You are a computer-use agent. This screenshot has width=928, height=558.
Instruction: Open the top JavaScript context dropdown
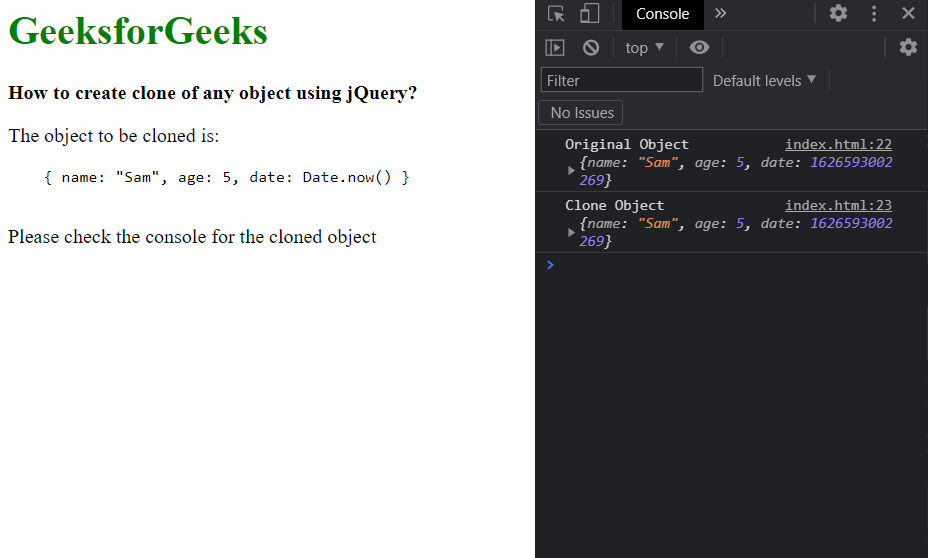[645, 47]
